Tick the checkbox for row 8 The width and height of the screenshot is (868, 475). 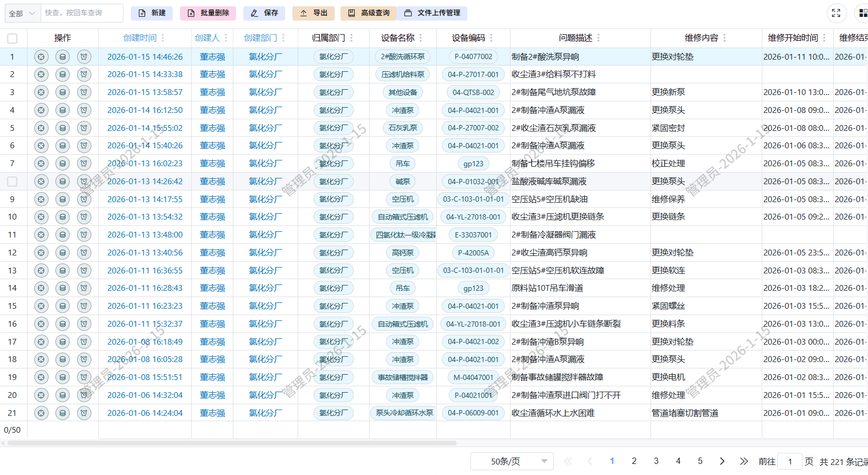[12, 182]
